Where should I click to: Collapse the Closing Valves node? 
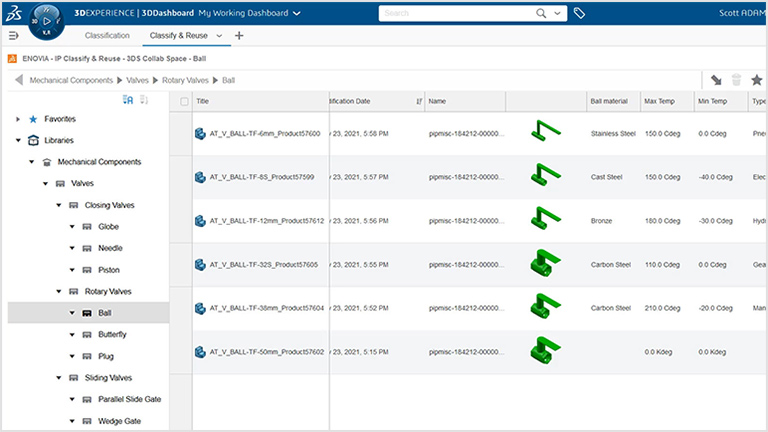click(x=59, y=205)
